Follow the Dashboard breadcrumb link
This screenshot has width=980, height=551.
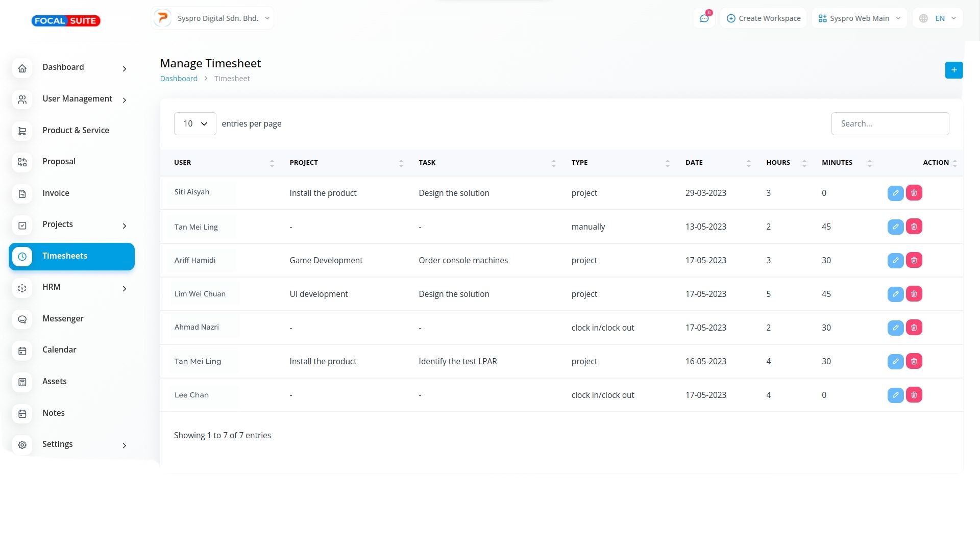pyautogui.click(x=179, y=79)
